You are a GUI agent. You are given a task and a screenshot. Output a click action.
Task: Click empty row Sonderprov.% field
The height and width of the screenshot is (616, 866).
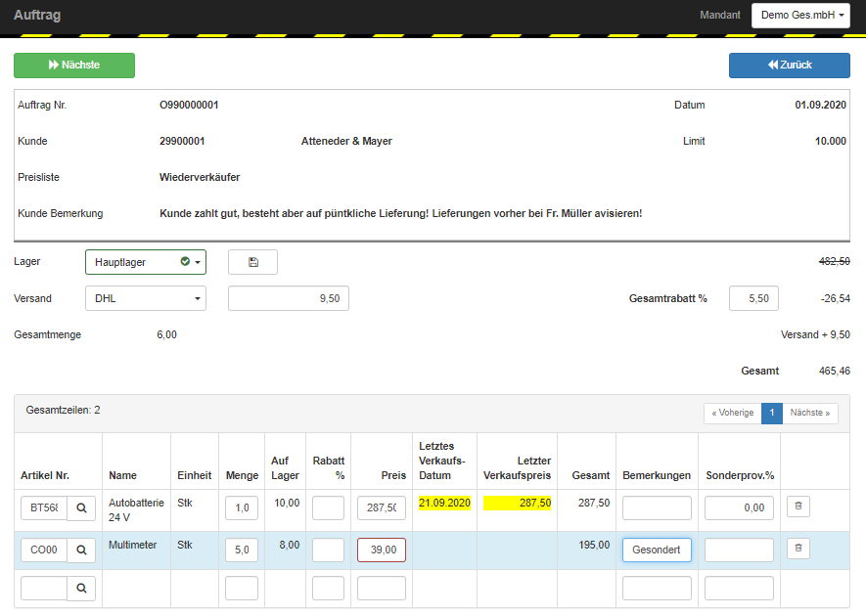(739, 589)
